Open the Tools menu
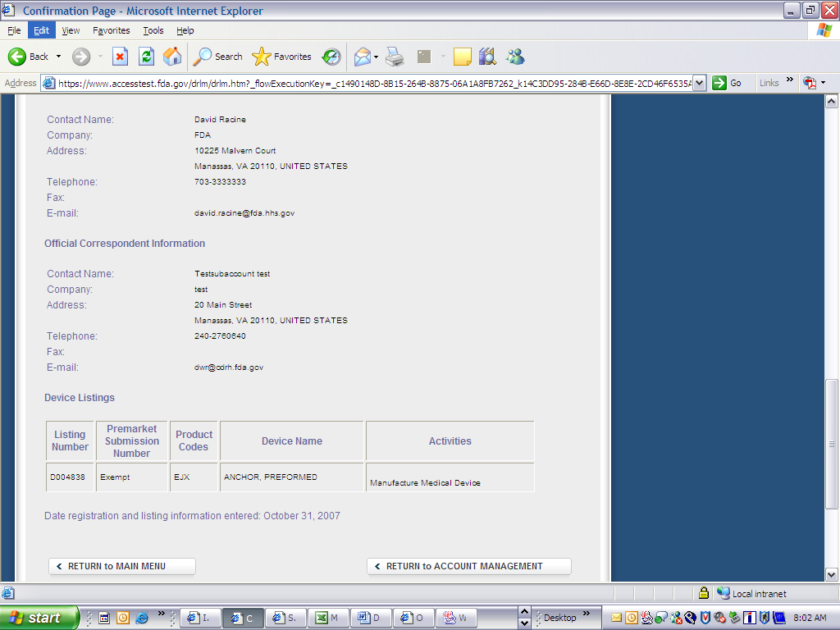This screenshot has height=630, width=840. (153, 30)
